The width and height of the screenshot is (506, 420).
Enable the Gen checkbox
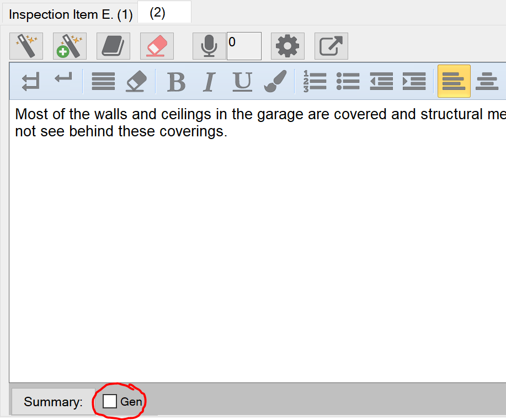(110, 401)
